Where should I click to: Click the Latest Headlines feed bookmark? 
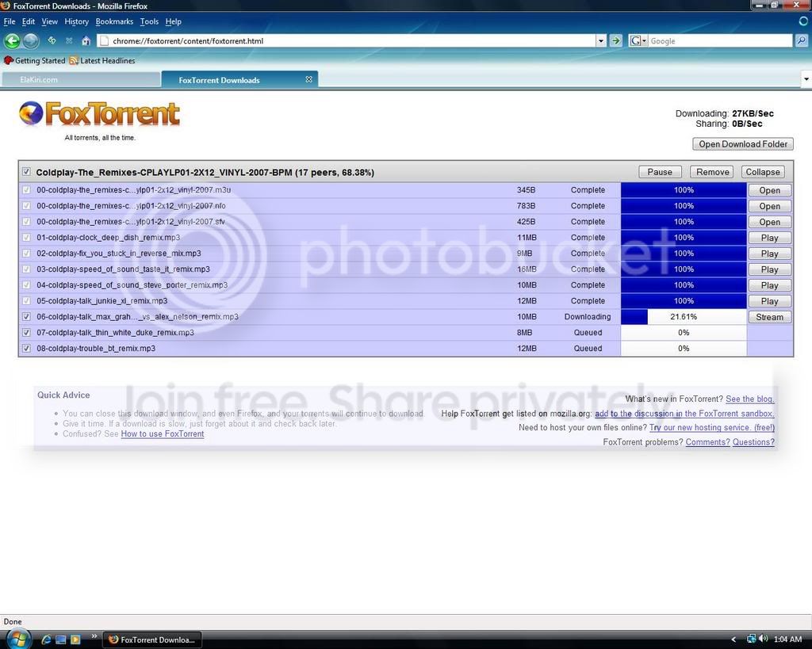click(102, 60)
